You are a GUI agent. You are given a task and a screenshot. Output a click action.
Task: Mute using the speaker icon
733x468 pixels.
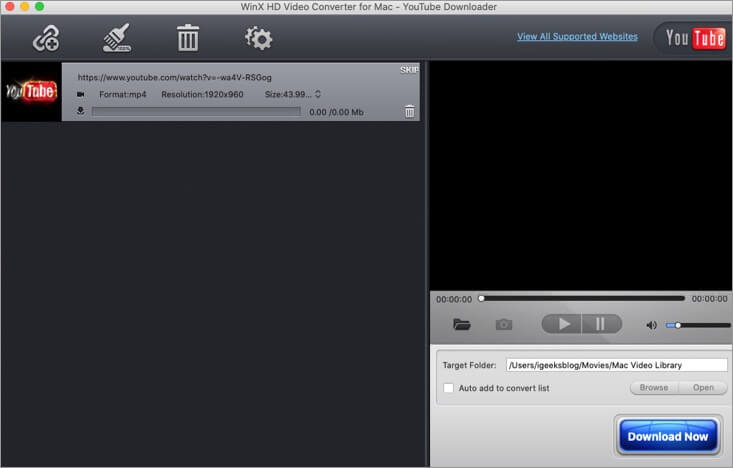click(651, 325)
